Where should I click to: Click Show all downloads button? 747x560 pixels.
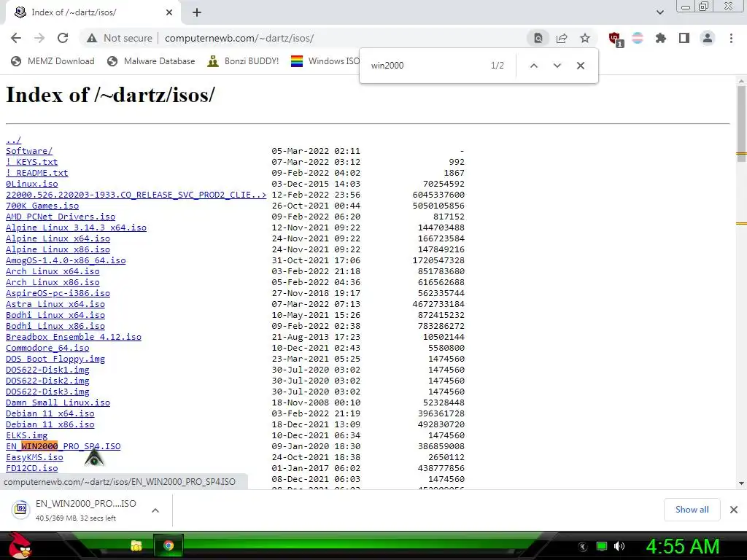pyautogui.click(x=692, y=510)
